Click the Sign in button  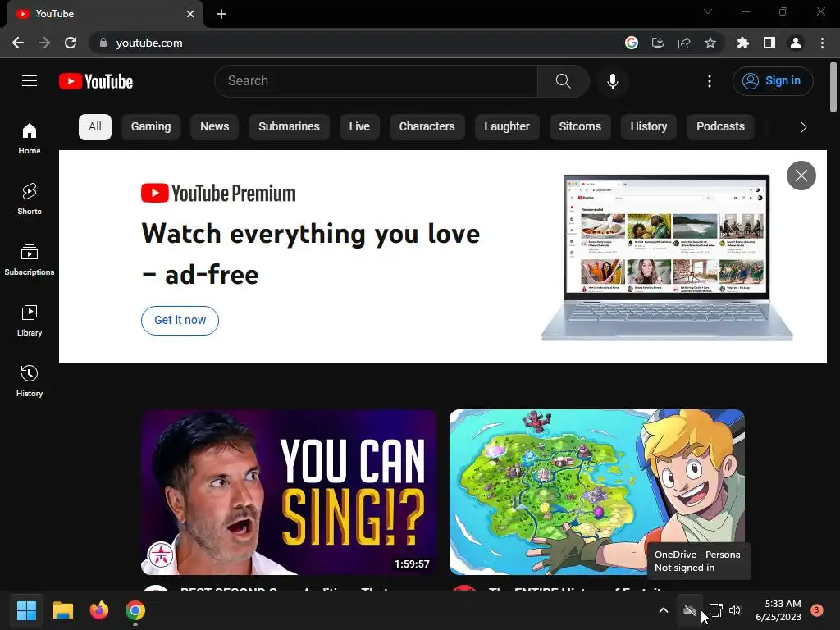(773, 81)
